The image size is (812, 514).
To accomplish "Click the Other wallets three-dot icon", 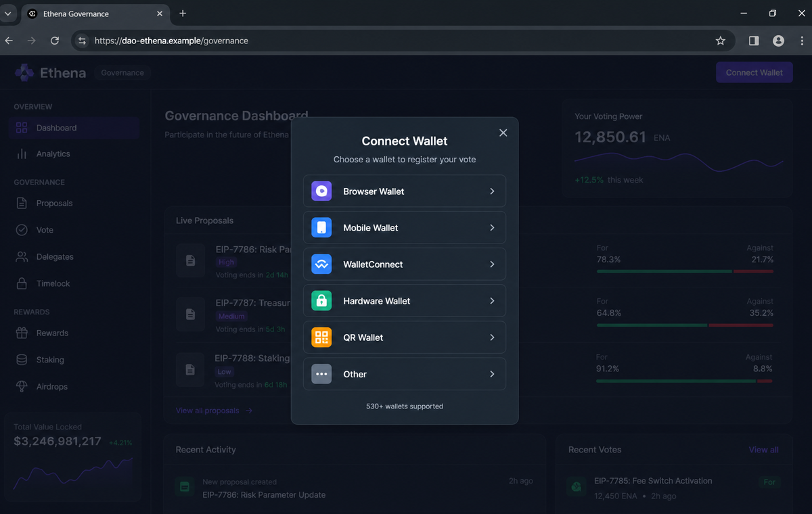I will coord(321,374).
